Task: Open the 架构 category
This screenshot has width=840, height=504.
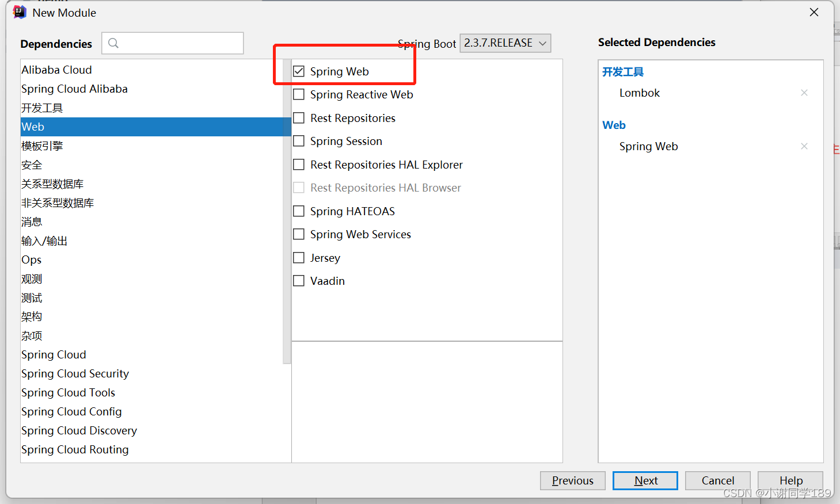Action: tap(152, 316)
